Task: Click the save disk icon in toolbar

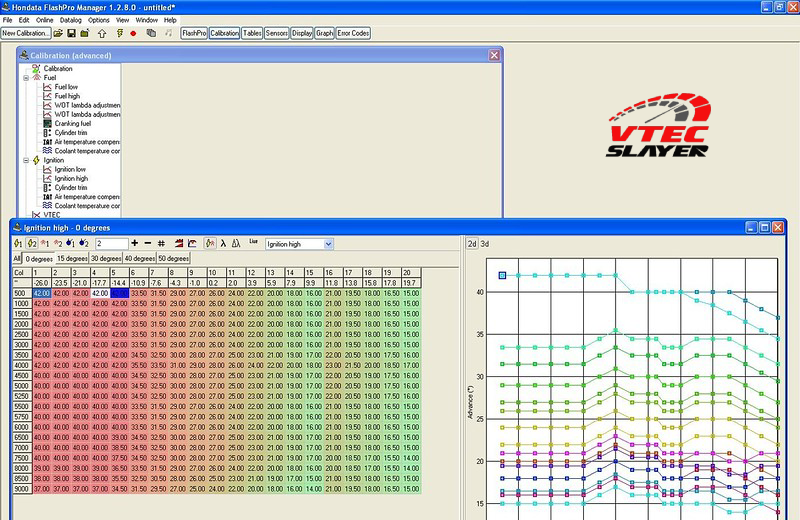Action: (71, 33)
